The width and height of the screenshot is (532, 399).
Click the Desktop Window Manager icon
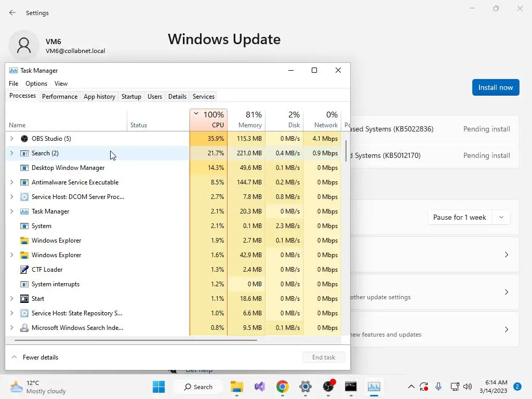(24, 168)
